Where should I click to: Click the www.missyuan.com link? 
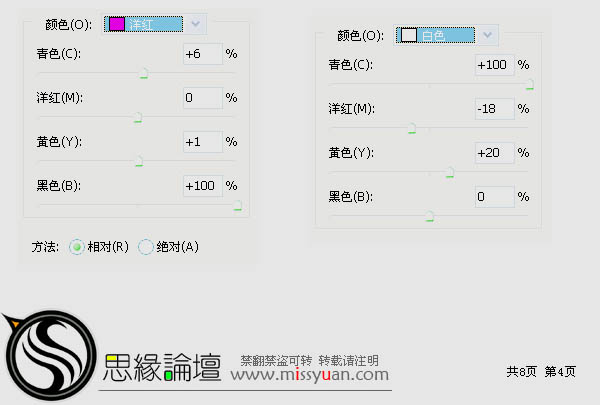pos(310,375)
